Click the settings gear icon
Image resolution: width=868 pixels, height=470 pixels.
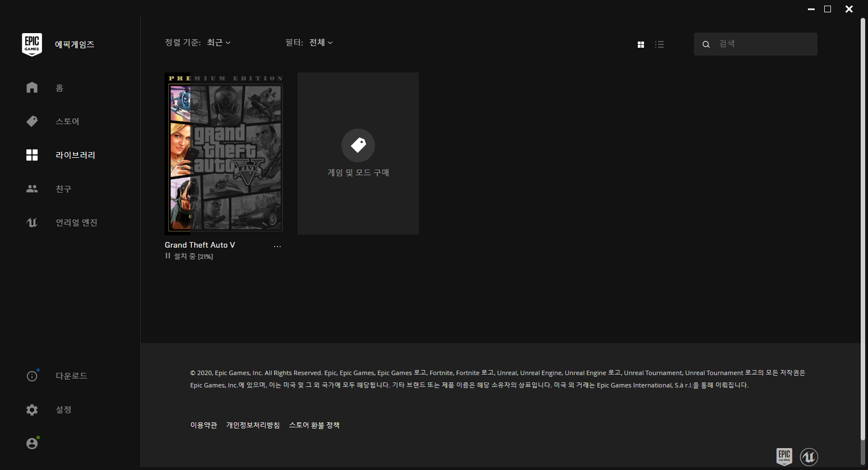click(x=32, y=410)
